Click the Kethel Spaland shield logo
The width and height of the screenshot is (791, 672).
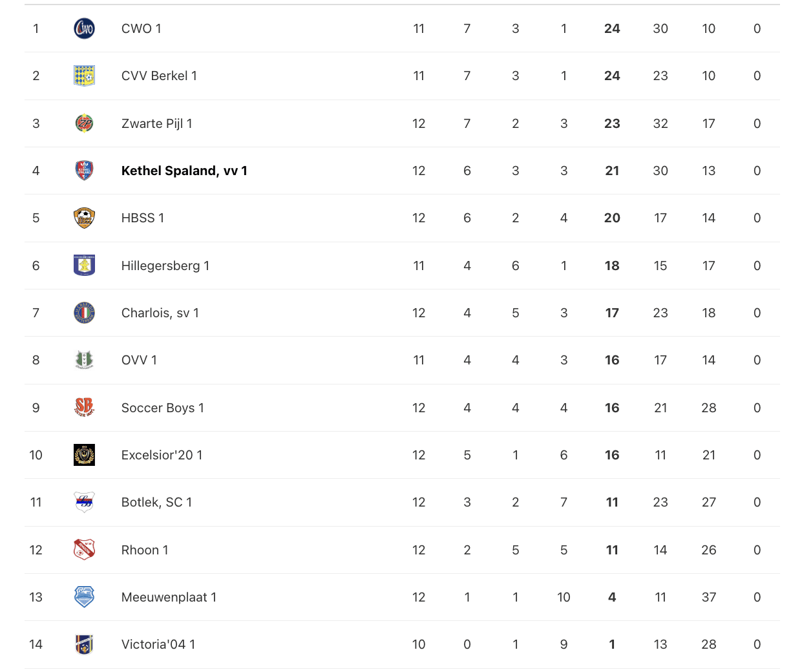(x=84, y=171)
